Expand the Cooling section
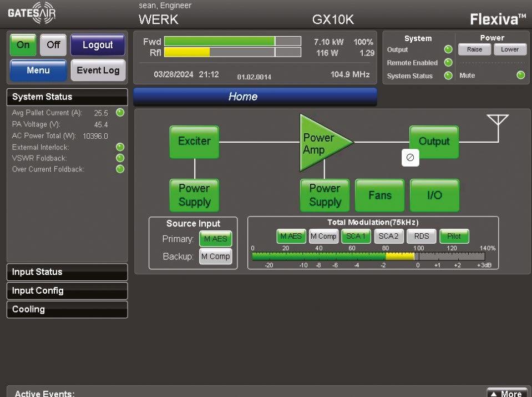The image size is (532, 397). (67, 309)
